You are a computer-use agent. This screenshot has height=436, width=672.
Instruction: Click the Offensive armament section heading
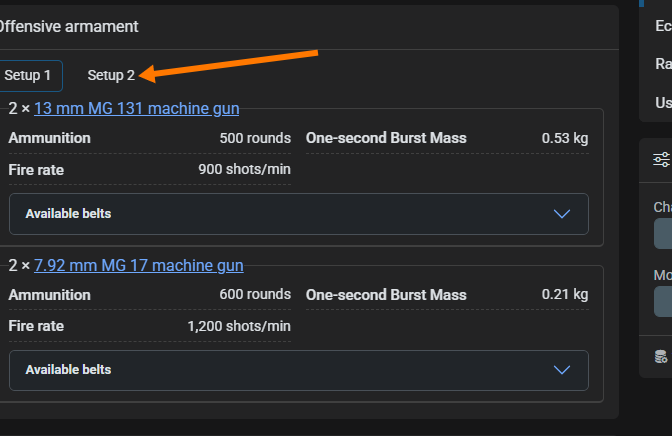[x=68, y=26]
